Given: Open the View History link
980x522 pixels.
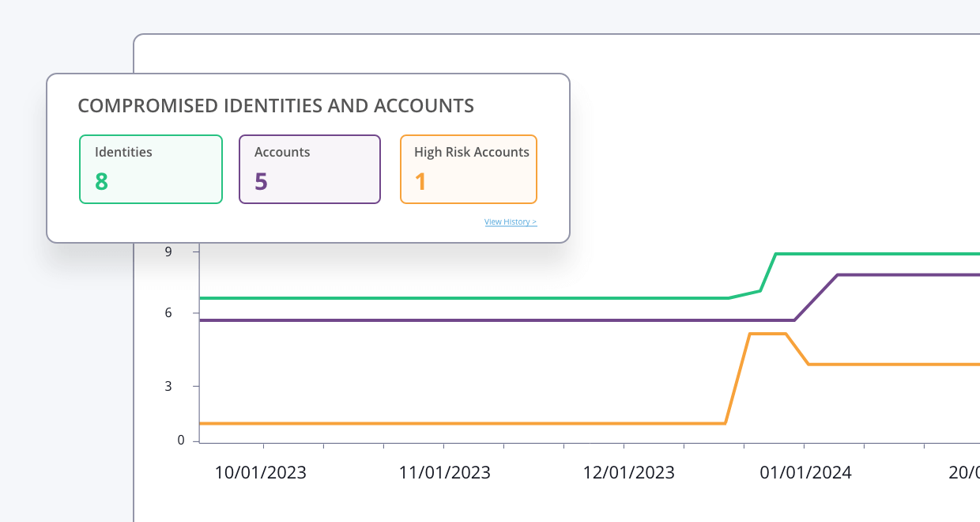Looking at the screenshot, I should coord(511,222).
